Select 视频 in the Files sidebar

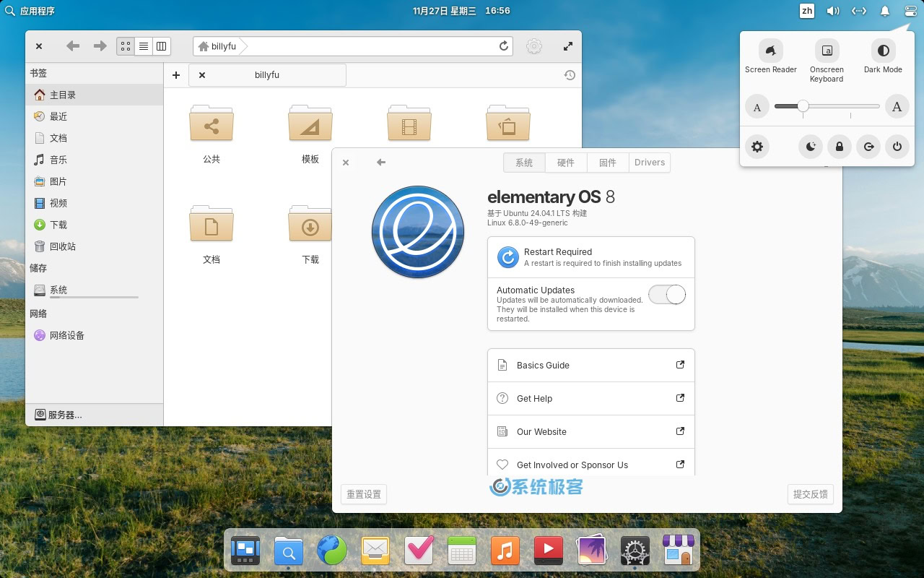(95, 203)
